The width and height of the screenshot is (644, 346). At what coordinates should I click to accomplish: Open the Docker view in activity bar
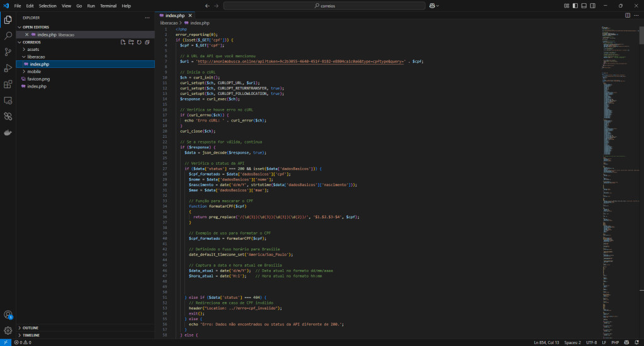(8, 133)
